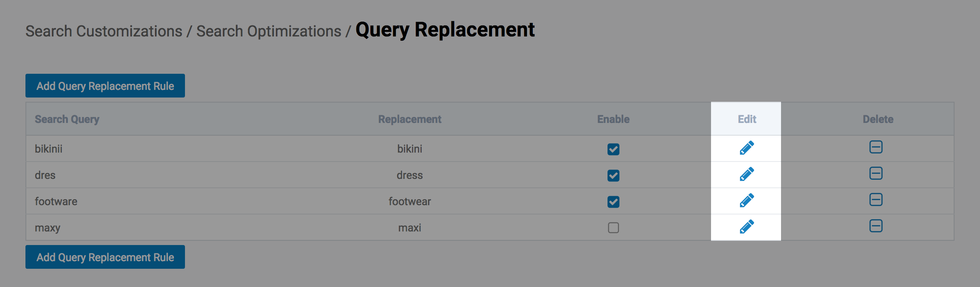Click the pencil icon for dres row
Screen dimensions: 980x287
pos(747,174)
